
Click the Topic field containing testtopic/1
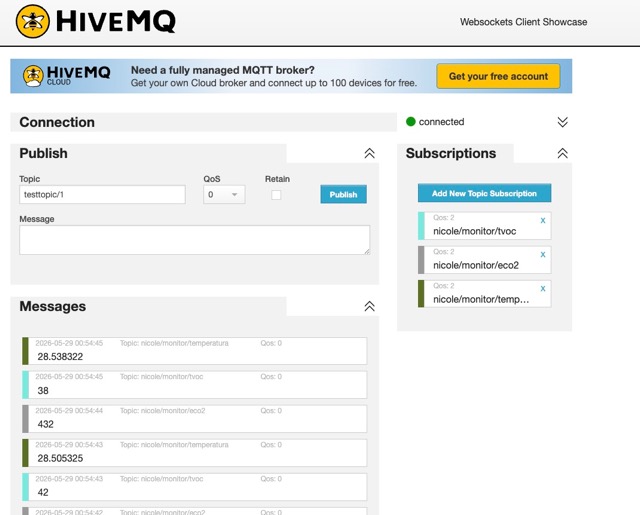[102, 195]
